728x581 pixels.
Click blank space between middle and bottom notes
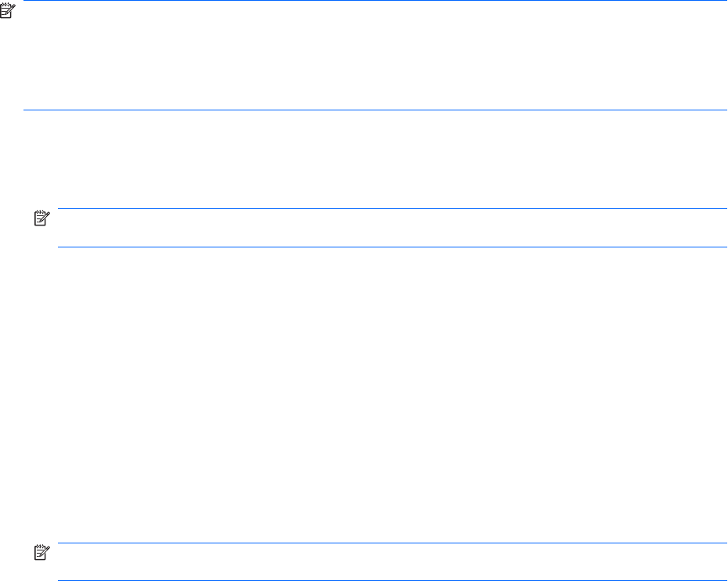(376, 392)
